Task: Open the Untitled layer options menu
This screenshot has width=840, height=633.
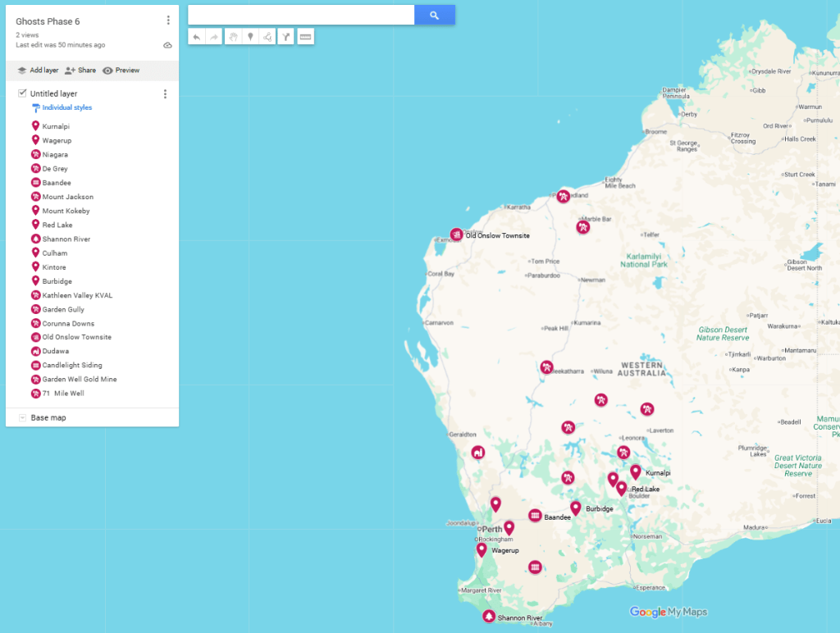Action: (165, 94)
